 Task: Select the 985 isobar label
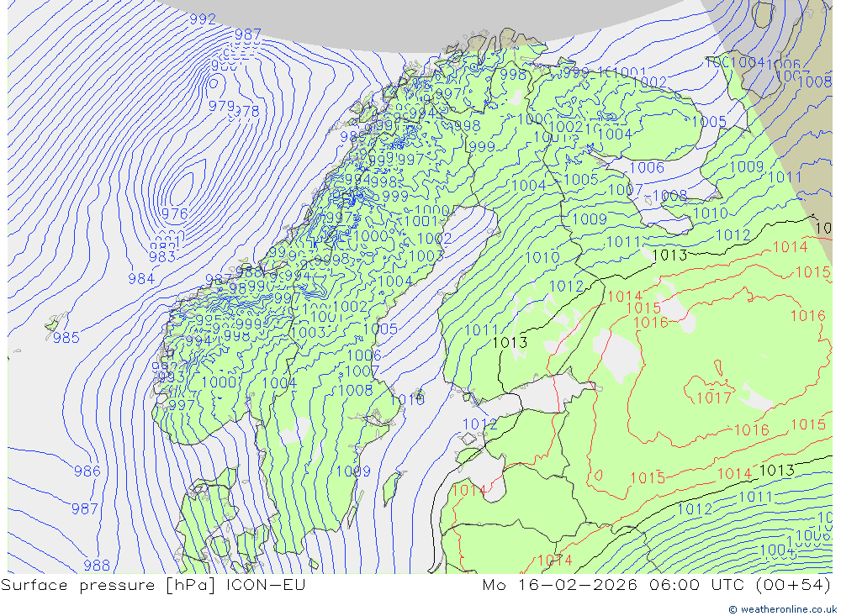pyautogui.click(x=66, y=338)
